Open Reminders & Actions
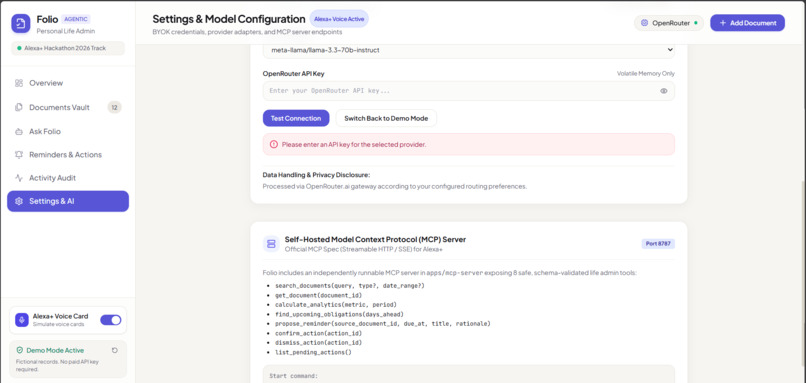Viewport: 806px width, 383px height. click(x=68, y=155)
